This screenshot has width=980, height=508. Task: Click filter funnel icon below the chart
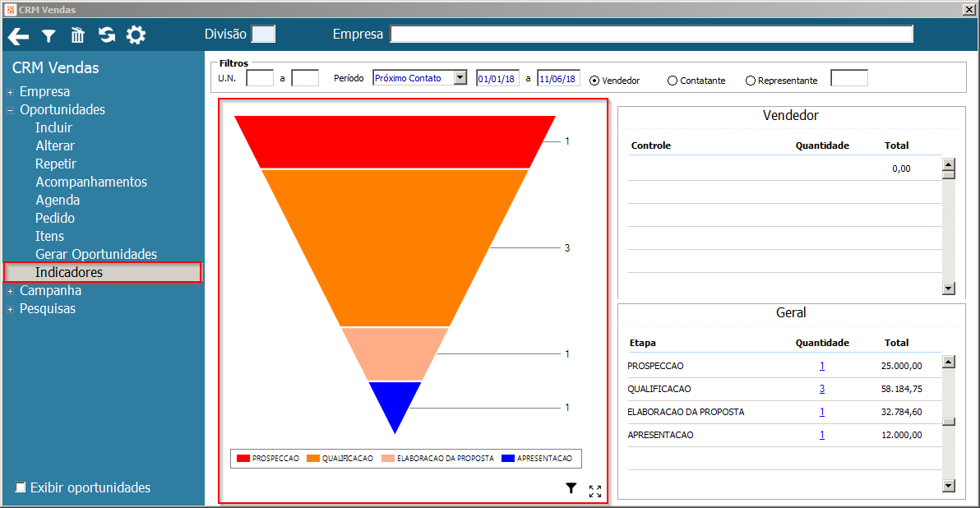click(x=571, y=488)
